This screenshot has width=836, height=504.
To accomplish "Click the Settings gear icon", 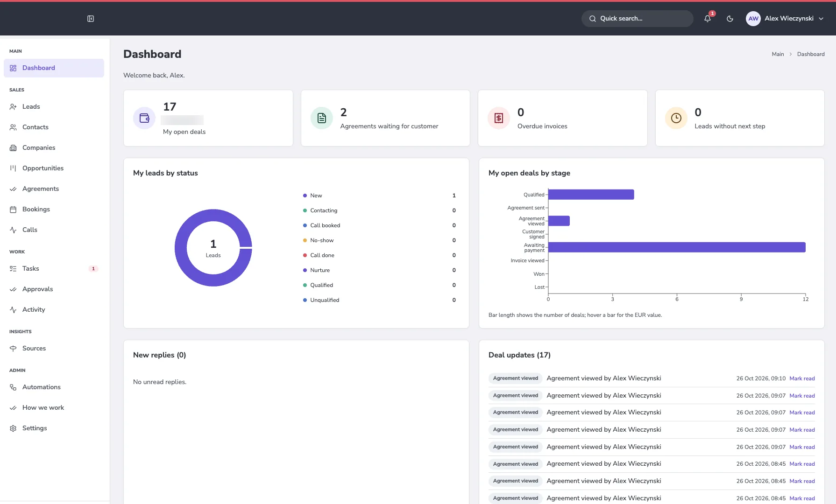I will pyautogui.click(x=13, y=428).
